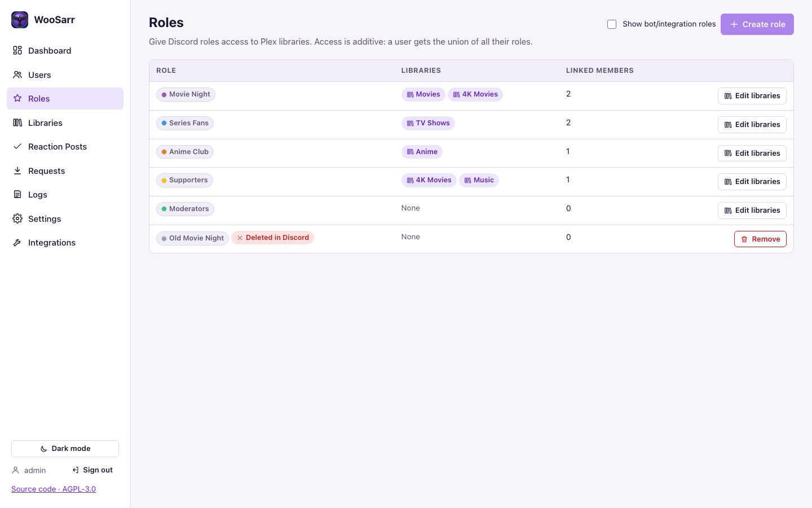
Task: Click the Create role button
Action: coord(757,24)
